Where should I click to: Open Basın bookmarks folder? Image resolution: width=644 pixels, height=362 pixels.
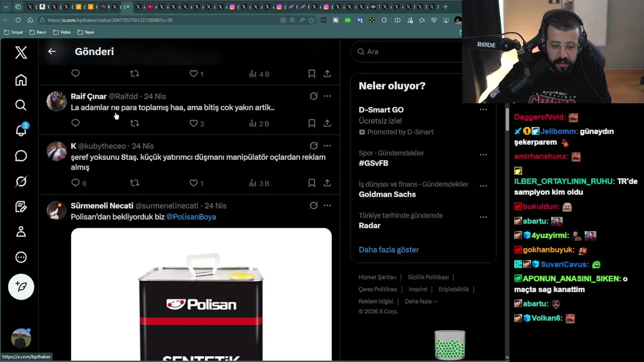coord(38,32)
